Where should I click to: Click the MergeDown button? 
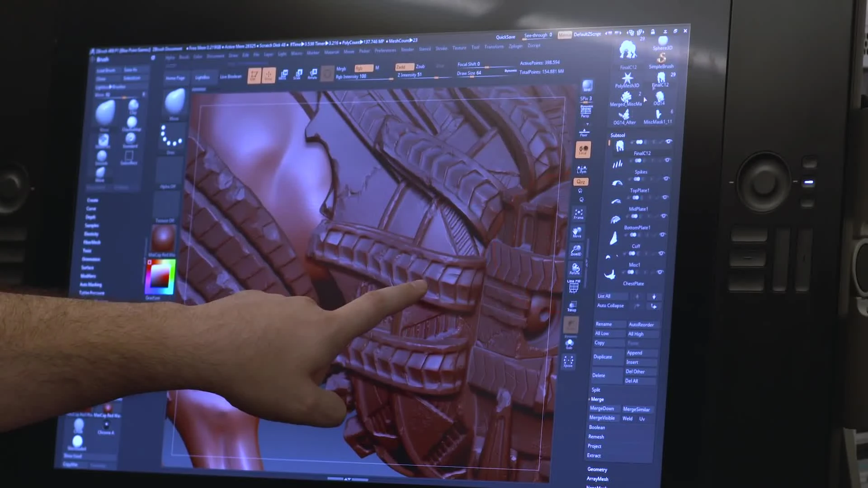click(602, 408)
